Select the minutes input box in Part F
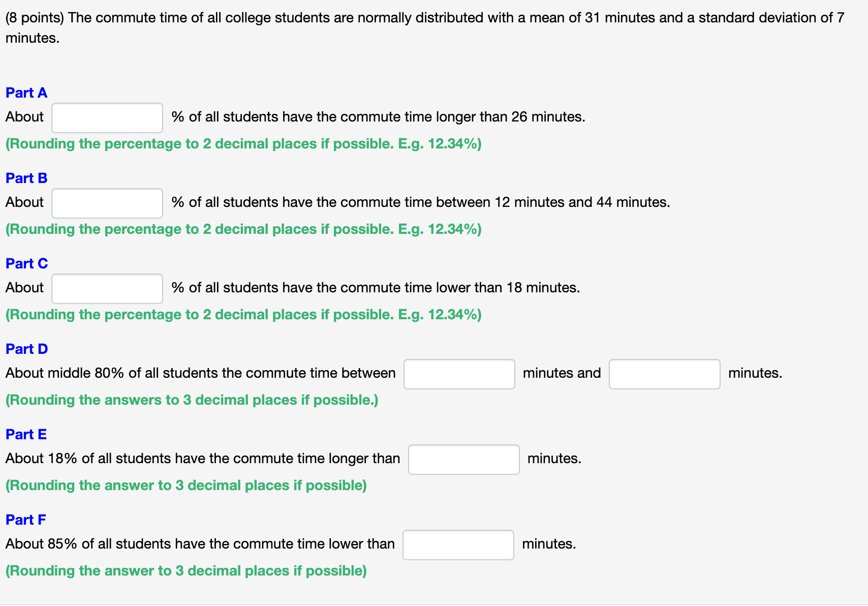This screenshot has width=868, height=606. [x=458, y=544]
